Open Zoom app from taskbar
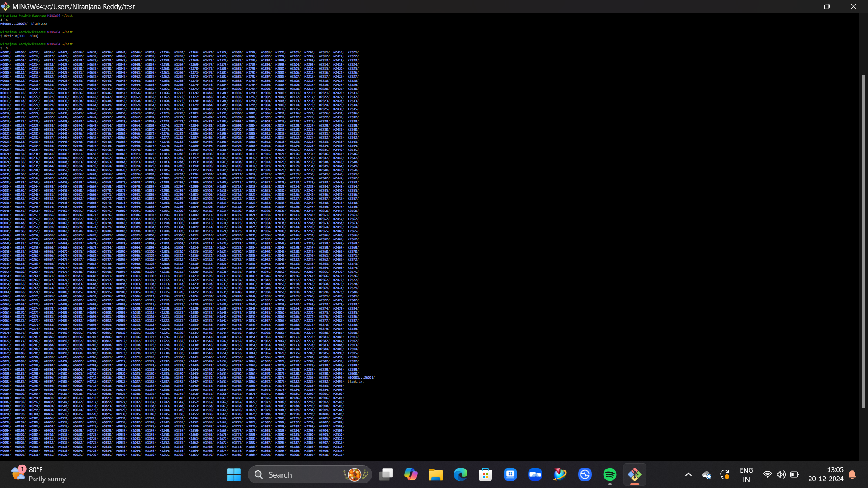This screenshot has width=868, height=488. tap(535, 474)
